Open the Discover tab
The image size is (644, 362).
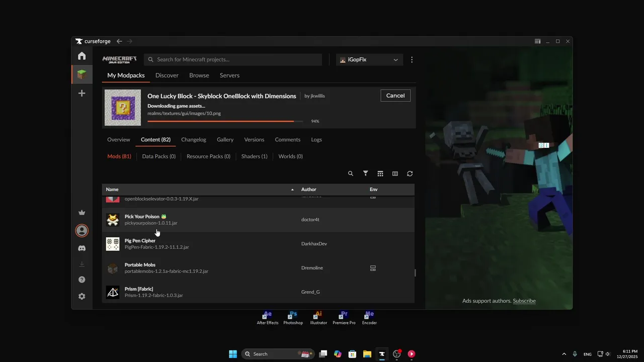tap(167, 75)
